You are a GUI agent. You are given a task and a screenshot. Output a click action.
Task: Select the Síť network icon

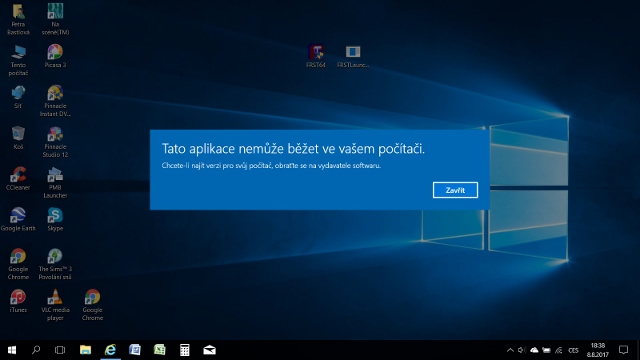tap(18, 97)
